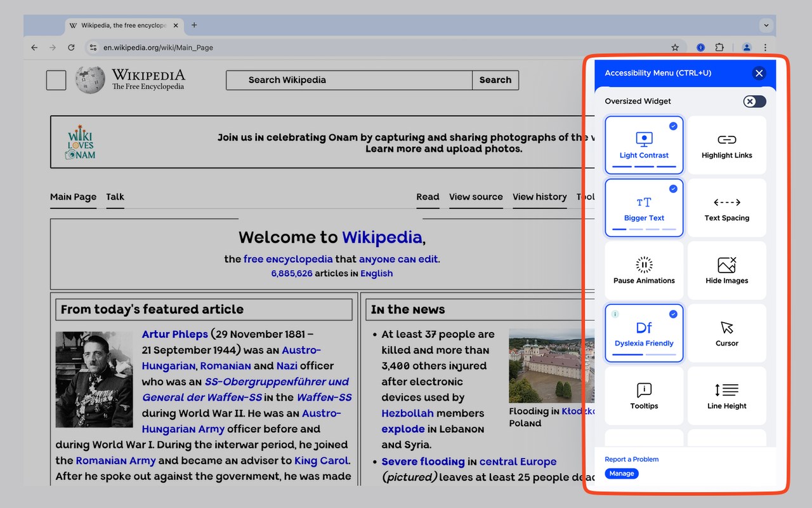The width and height of the screenshot is (812, 508).
Task: Click the Wiki Loves Onam banner logo
Action: (81, 142)
